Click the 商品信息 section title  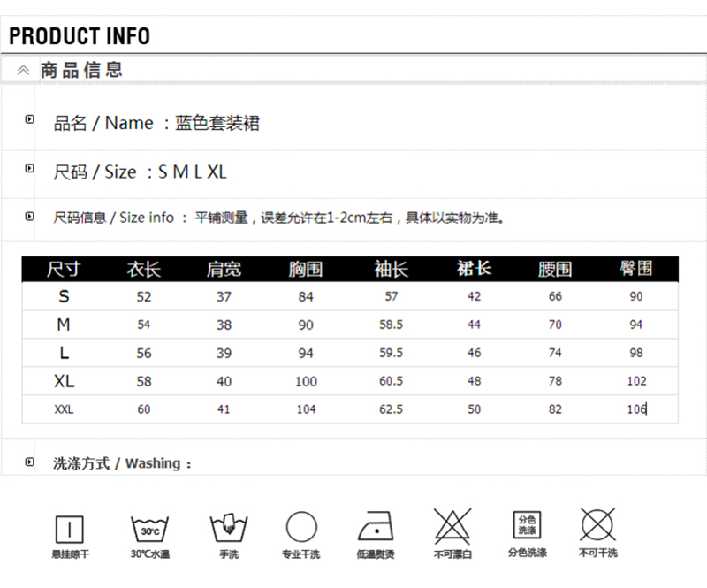81,70
